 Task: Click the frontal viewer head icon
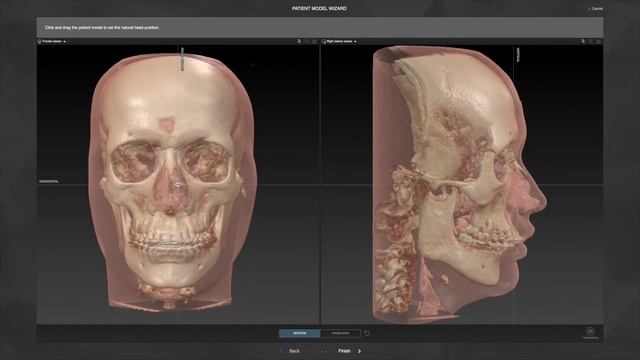(40, 42)
